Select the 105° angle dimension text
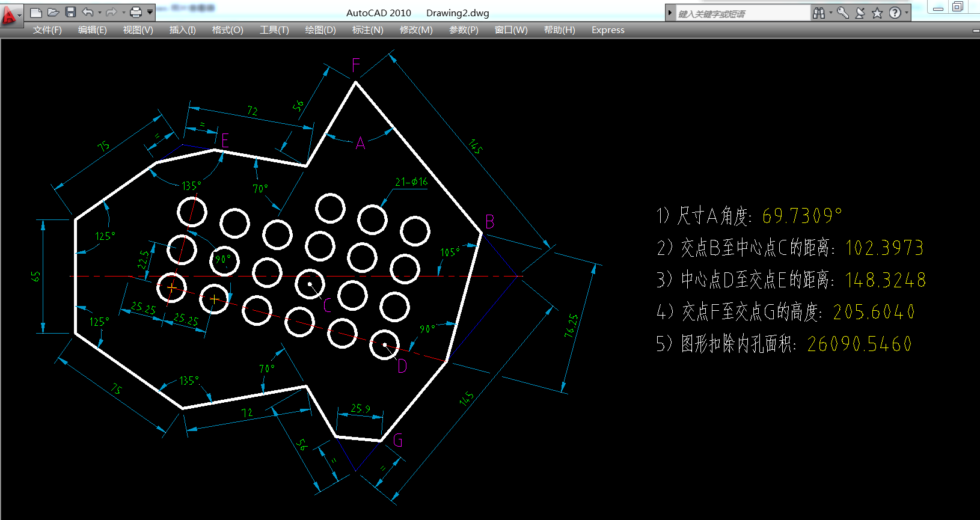This screenshot has width=980, height=520. [450, 252]
